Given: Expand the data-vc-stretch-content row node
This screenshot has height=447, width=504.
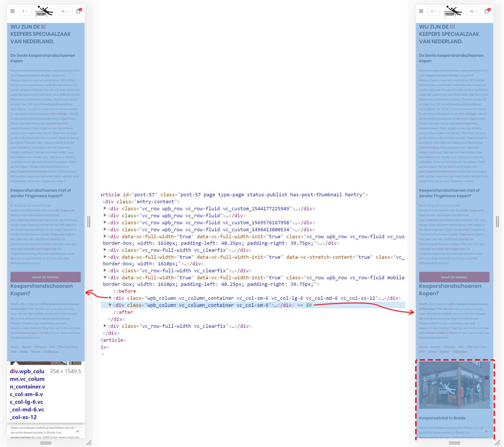Looking at the screenshot, I should pyautogui.click(x=105, y=257).
